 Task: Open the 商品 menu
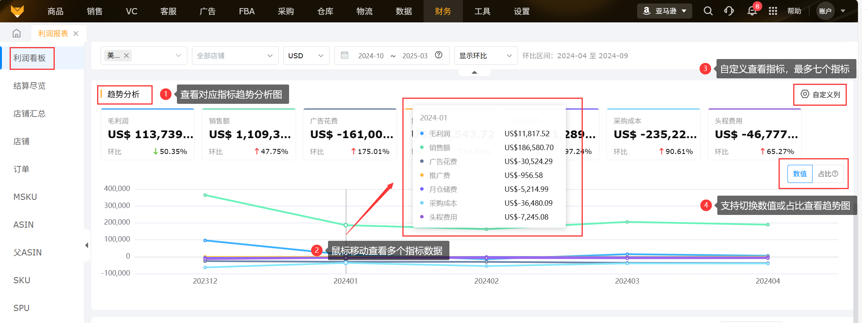point(56,11)
